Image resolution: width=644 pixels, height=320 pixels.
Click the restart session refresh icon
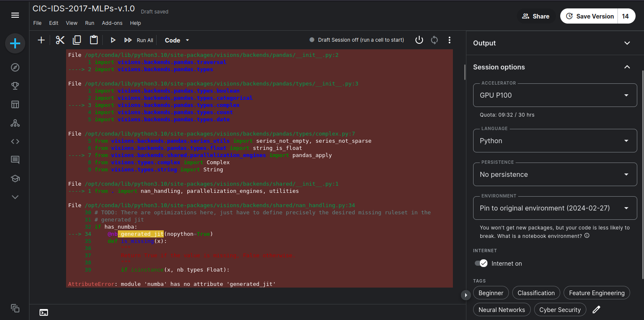[x=434, y=40]
